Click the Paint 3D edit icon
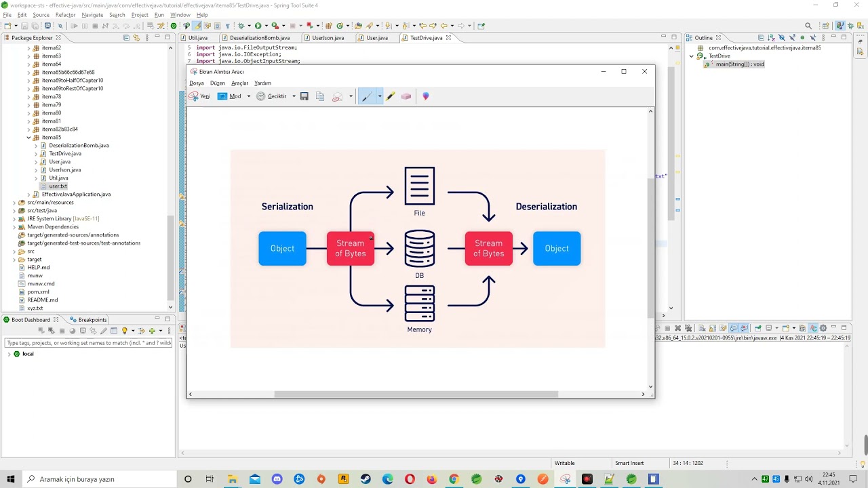Screen dimensions: 868x488 426,96
